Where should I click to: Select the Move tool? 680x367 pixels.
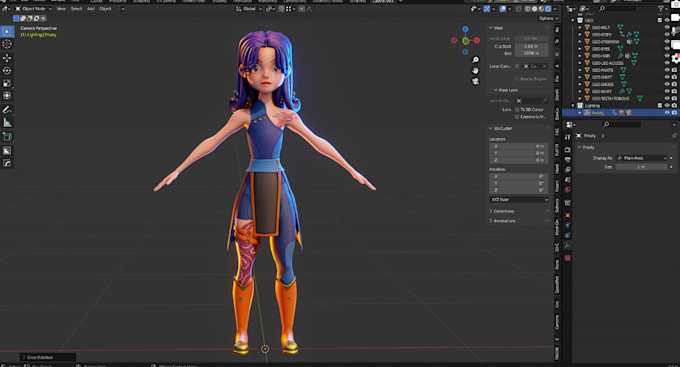point(7,58)
